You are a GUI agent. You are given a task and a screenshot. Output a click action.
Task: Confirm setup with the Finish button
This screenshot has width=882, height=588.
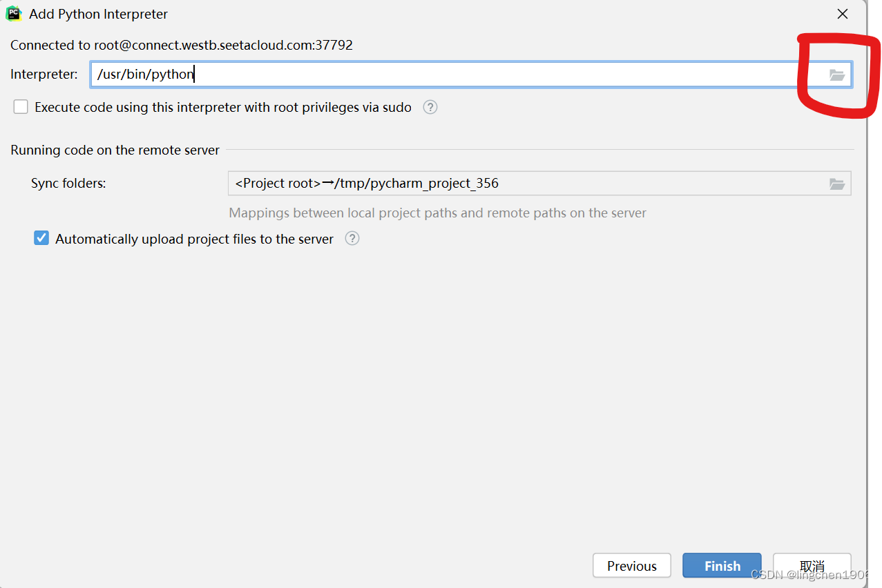(x=722, y=566)
